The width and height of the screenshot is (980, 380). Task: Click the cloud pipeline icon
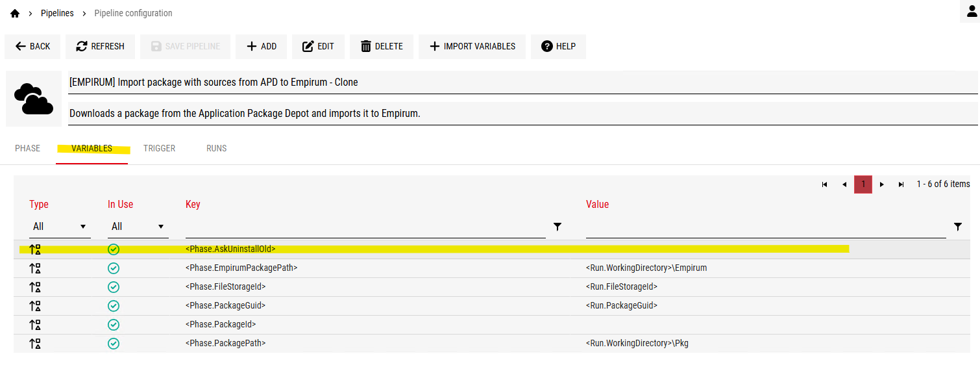tap(34, 99)
